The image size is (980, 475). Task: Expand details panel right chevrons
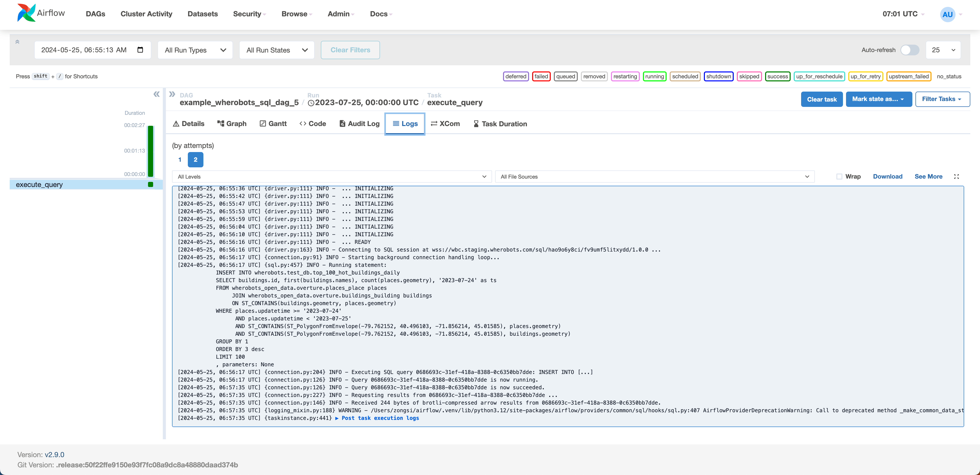172,94
